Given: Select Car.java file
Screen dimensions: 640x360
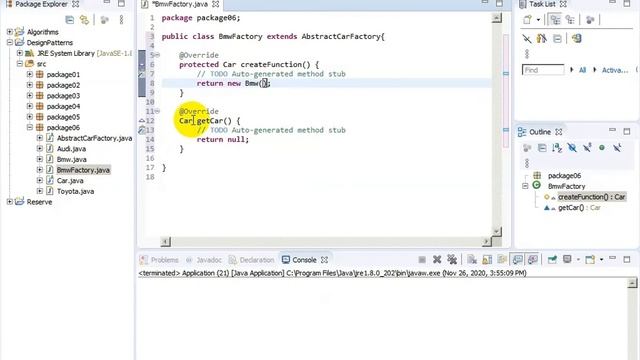Looking at the screenshot, I should pyautogui.click(x=70, y=180).
